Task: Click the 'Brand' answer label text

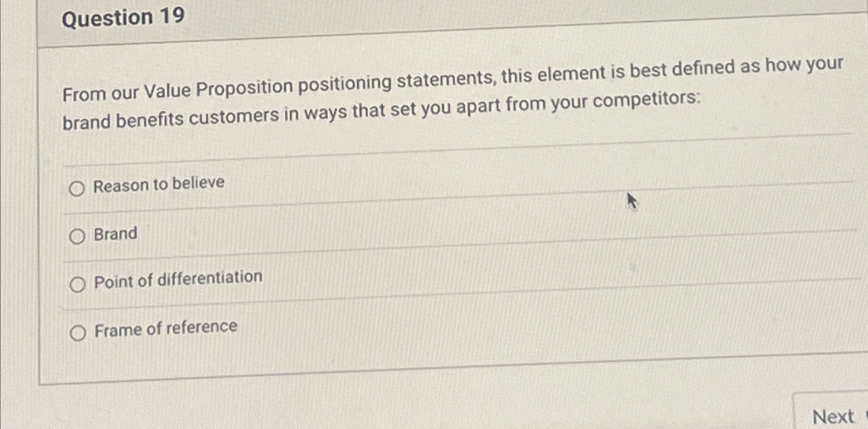Action: coord(115,233)
